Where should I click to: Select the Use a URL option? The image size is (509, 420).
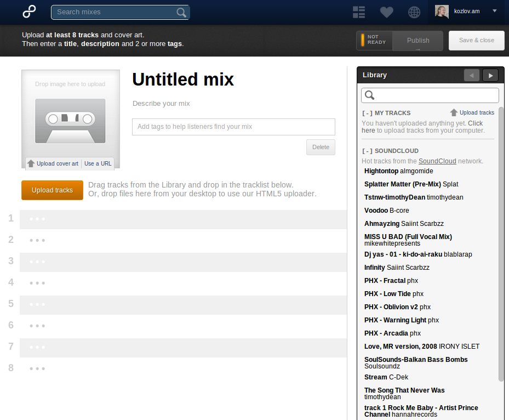98,163
